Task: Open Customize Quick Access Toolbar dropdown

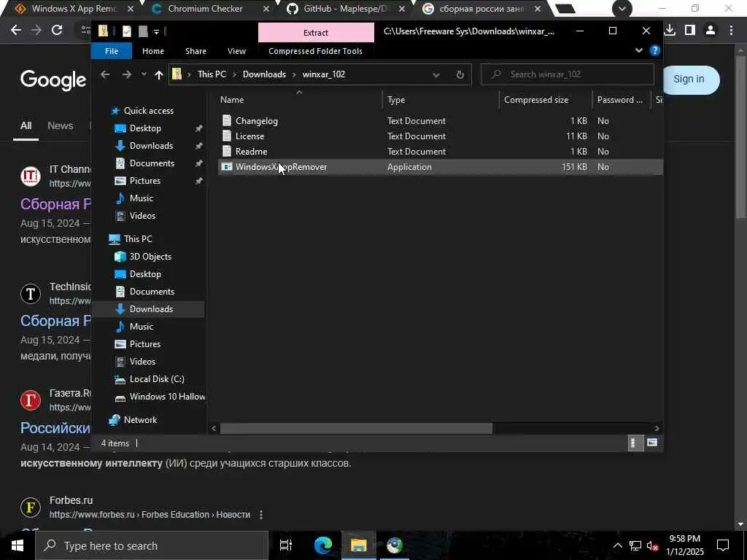Action: 156,32
